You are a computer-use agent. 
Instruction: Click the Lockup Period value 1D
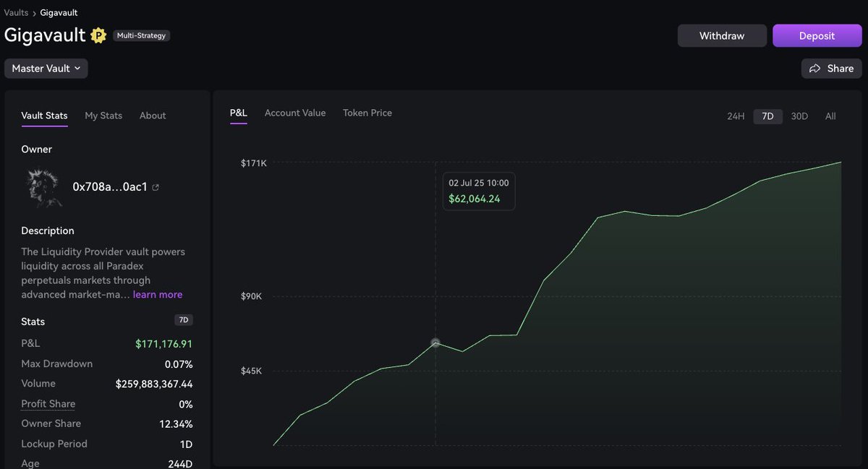[186, 444]
